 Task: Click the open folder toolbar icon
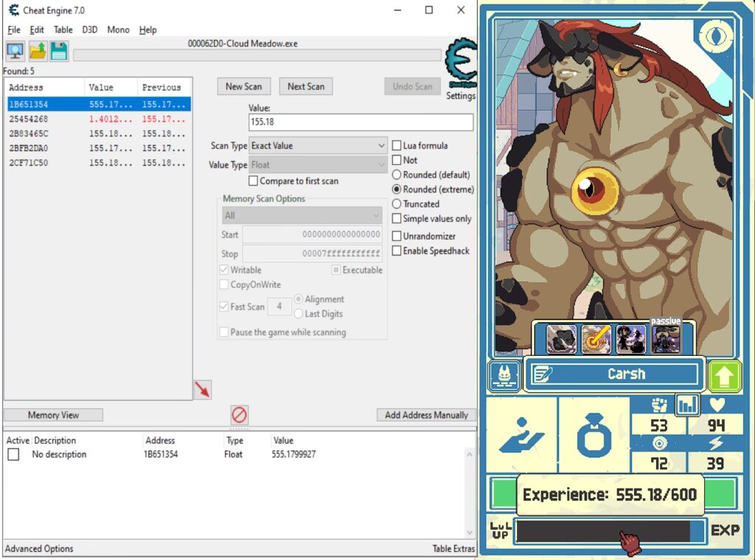point(38,52)
